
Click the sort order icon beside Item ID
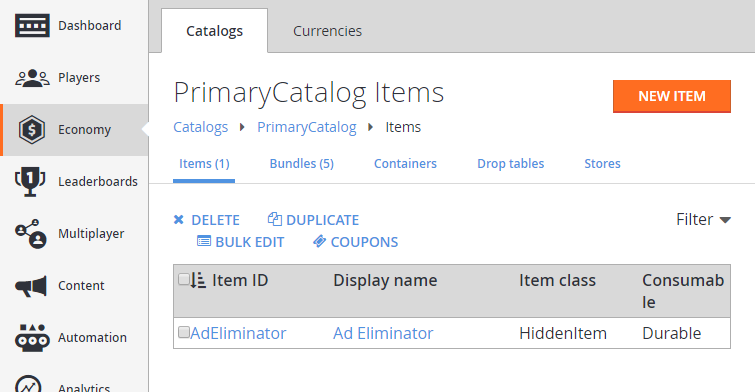[198, 280]
